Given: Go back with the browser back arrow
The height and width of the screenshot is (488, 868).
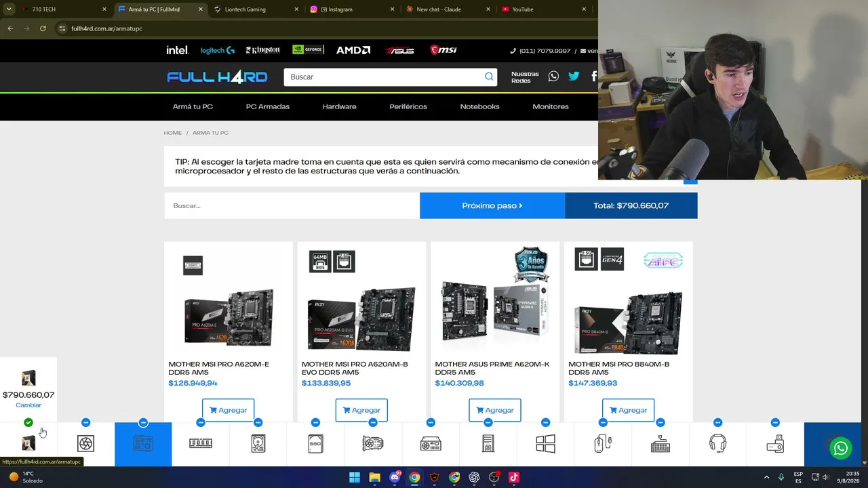Looking at the screenshot, I should (10, 28).
